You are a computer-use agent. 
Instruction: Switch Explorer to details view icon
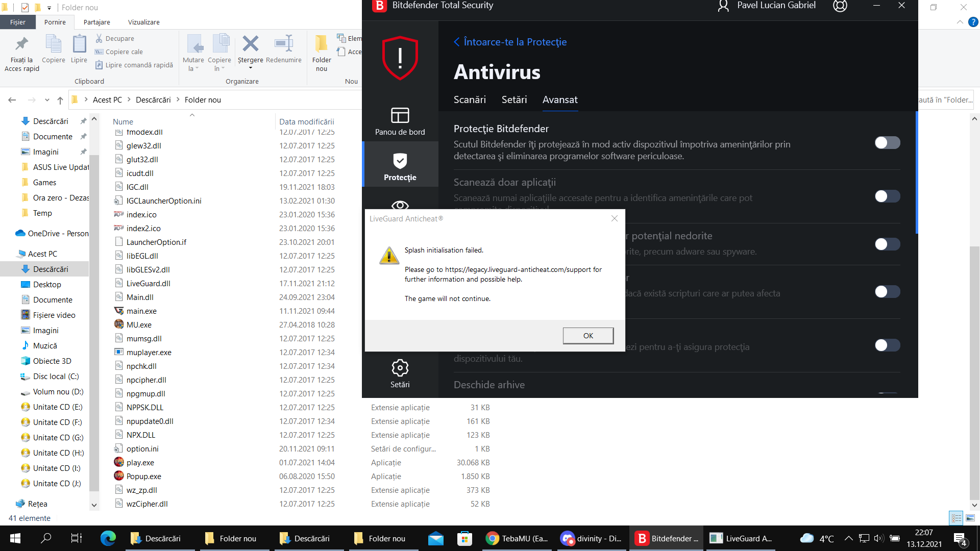956,518
